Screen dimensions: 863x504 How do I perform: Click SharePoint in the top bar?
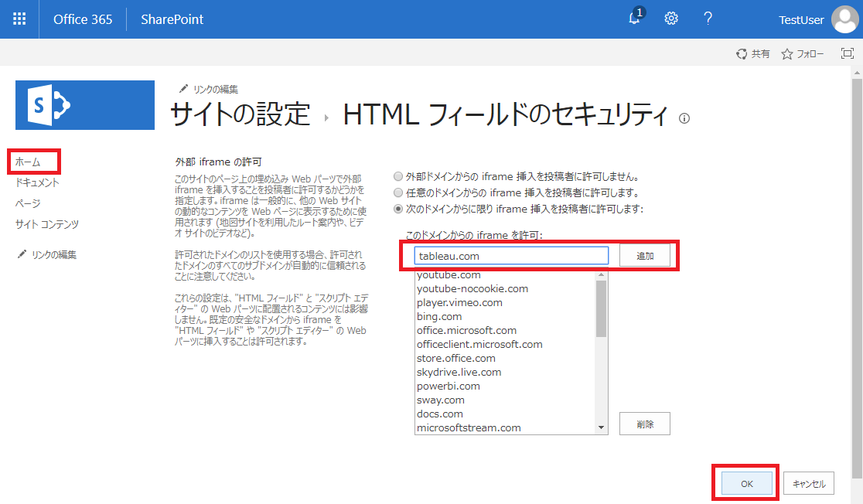172,19
